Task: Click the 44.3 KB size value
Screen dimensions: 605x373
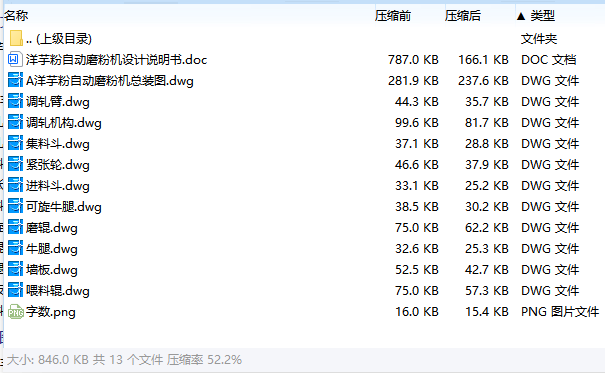Action: click(417, 102)
